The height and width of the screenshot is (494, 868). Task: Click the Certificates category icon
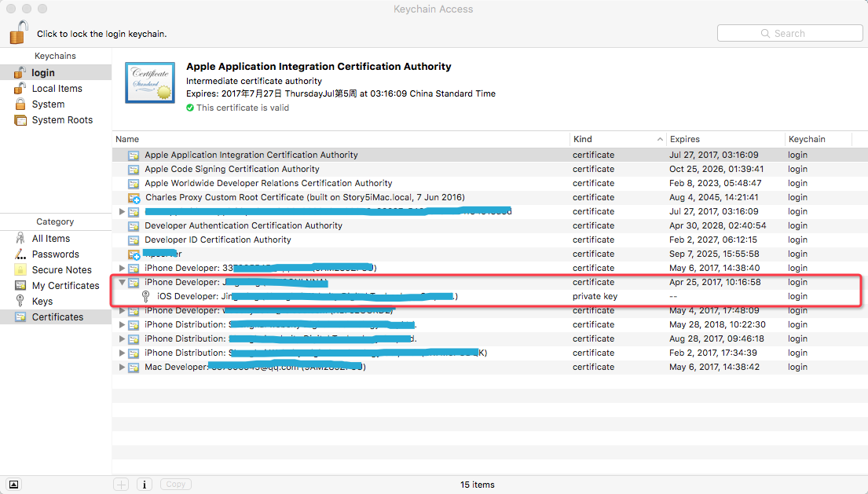[x=20, y=317]
